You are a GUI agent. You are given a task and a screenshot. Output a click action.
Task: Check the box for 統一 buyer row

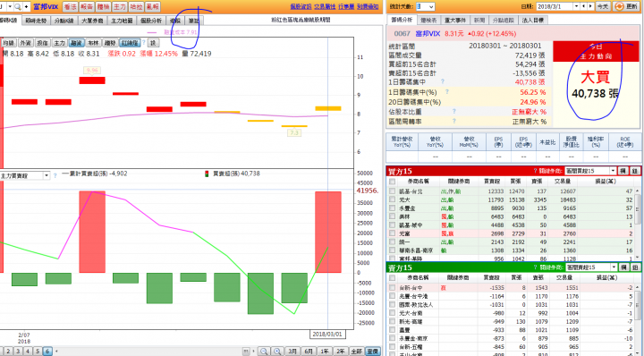point(393,242)
